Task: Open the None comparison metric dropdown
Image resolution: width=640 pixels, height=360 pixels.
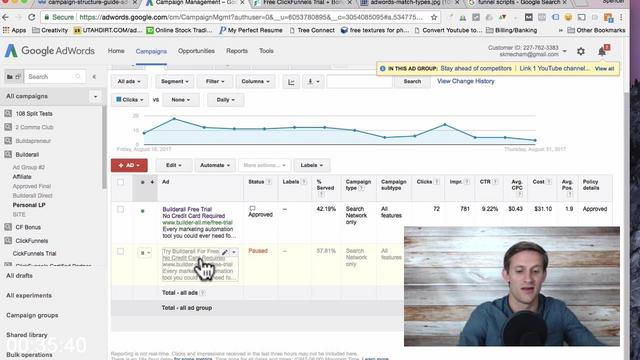Action: [180, 100]
